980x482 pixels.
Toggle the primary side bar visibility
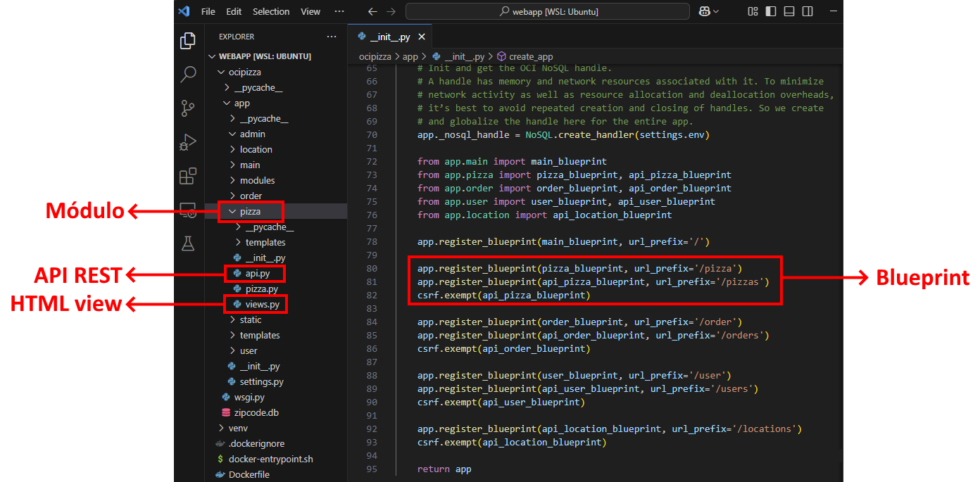772,11
